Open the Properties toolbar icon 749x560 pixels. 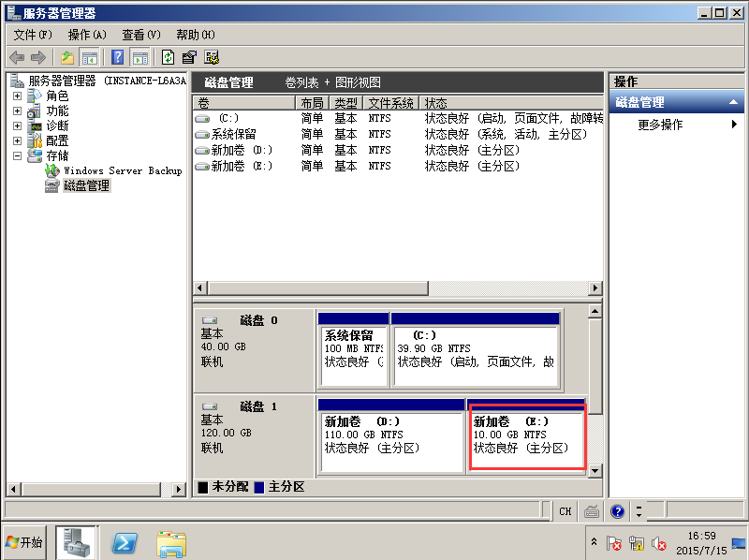tap(190, 57)
